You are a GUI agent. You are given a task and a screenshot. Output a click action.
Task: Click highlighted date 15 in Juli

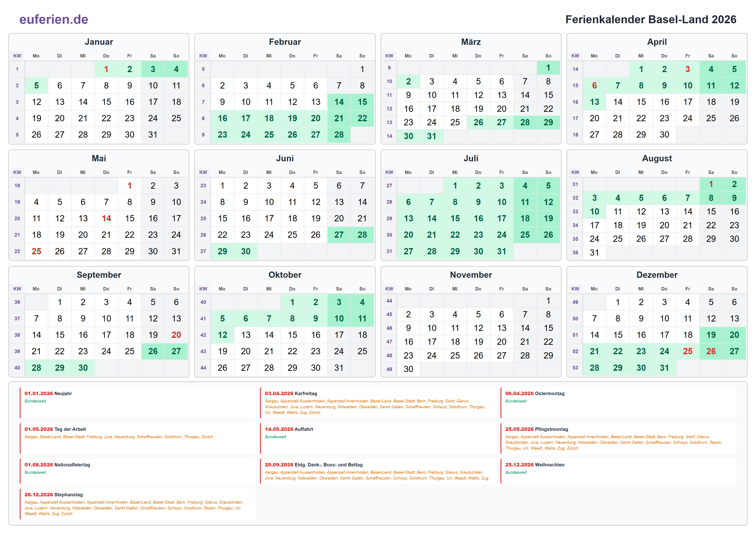pyautogui.click(x=455, y=219)
